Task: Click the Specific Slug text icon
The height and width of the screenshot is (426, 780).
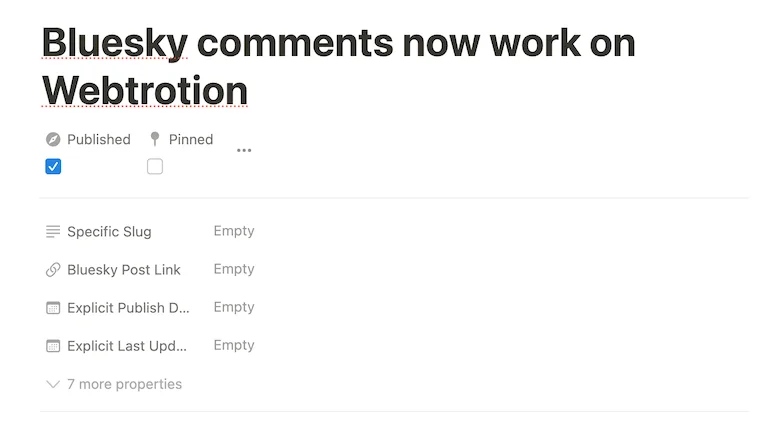Action: click(x=53, y=232)
